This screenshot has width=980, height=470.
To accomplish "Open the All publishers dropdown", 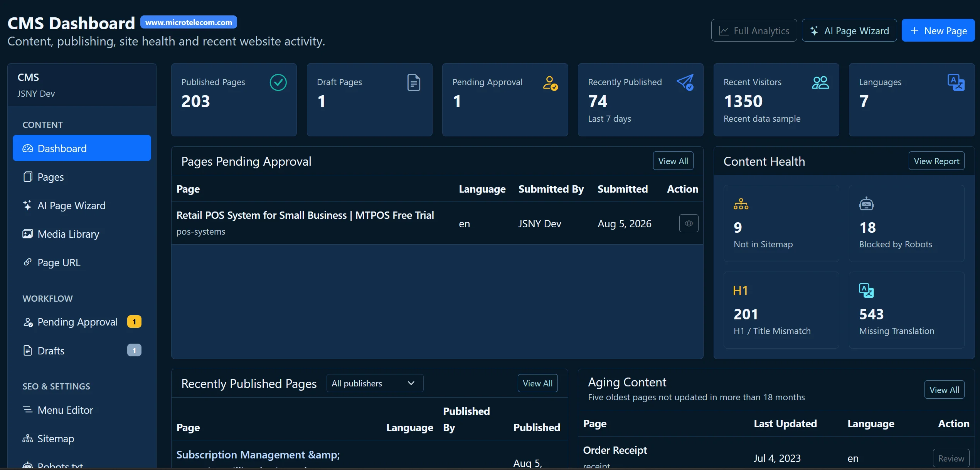I will point(375,383).
